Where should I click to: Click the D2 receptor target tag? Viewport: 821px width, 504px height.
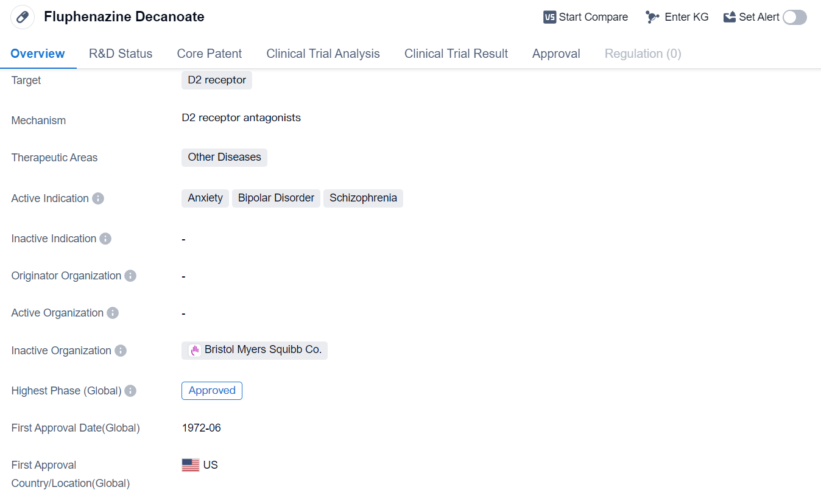(216, 80)
